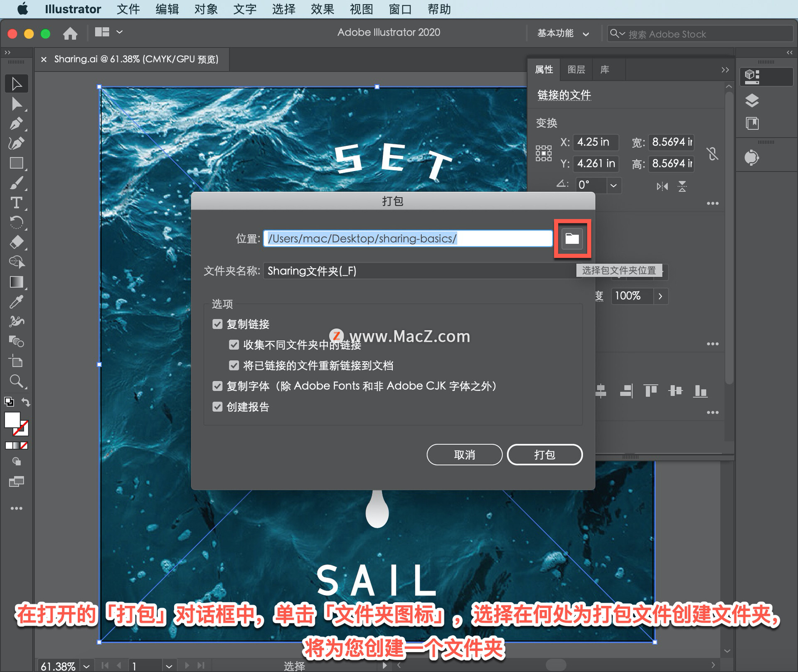Select the Eraser tool
Image resolution: width=798 pixels, height=672 pixels.
(x=17, y=242)
